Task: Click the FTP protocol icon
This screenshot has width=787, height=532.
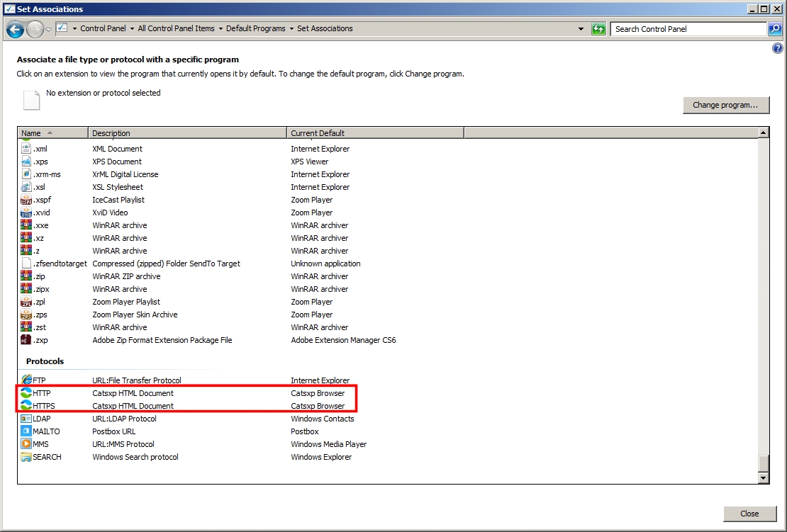Action: tap(26, 380)
